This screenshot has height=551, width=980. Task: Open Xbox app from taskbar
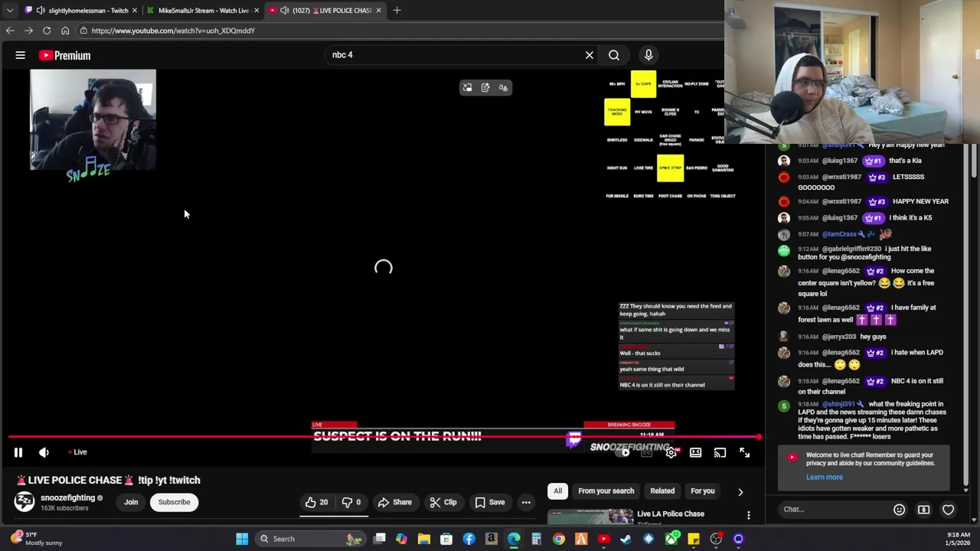671,539
